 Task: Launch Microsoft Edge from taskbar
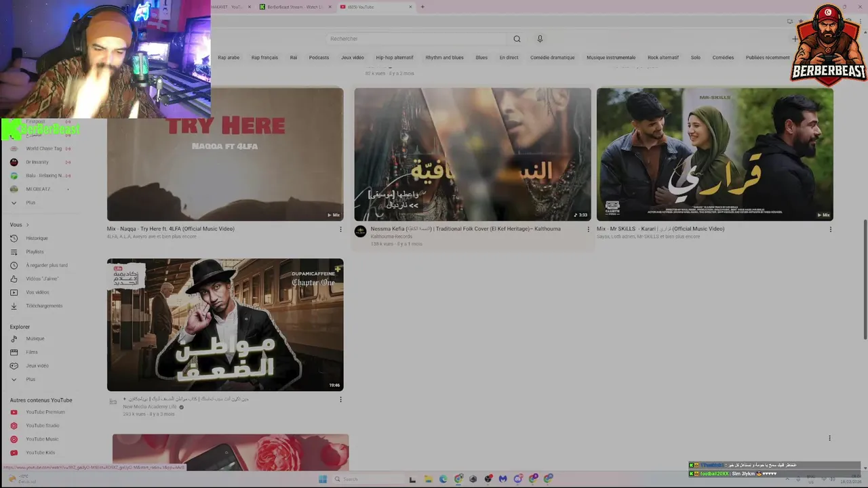443,479
